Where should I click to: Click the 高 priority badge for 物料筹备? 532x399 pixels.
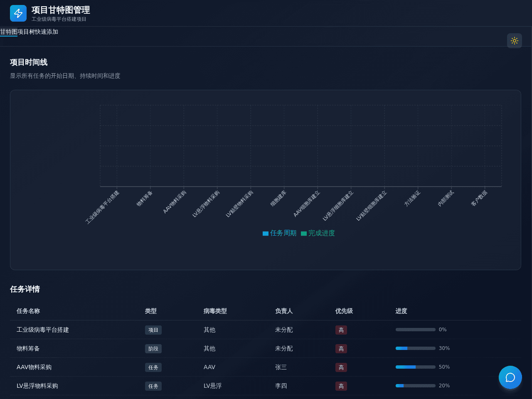(x=341, y=349)
